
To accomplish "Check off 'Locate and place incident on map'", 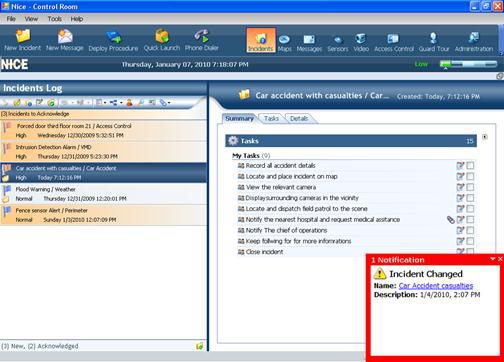I will [x=470, y=177].
